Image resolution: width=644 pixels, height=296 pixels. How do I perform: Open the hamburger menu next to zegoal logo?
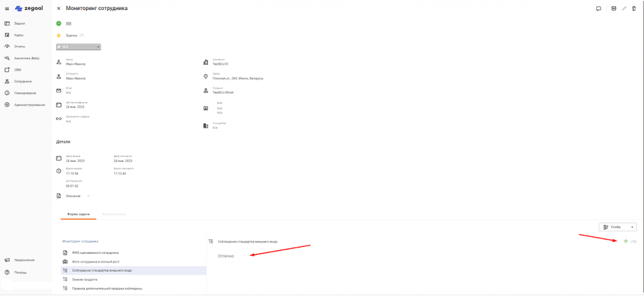[x=7, y=8]
